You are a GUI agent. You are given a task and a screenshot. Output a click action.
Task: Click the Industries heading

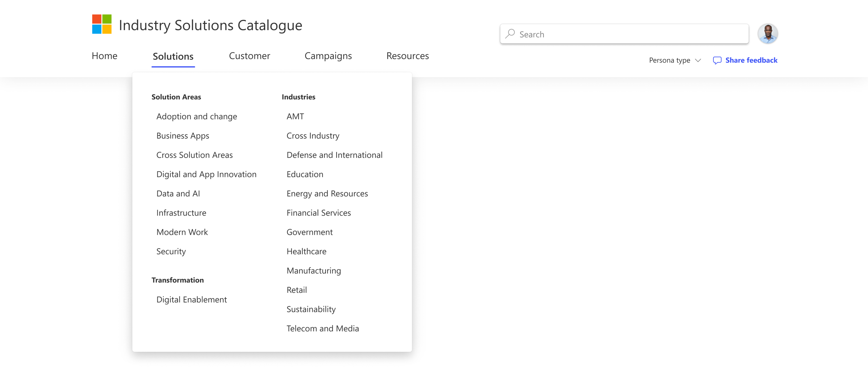299,97
